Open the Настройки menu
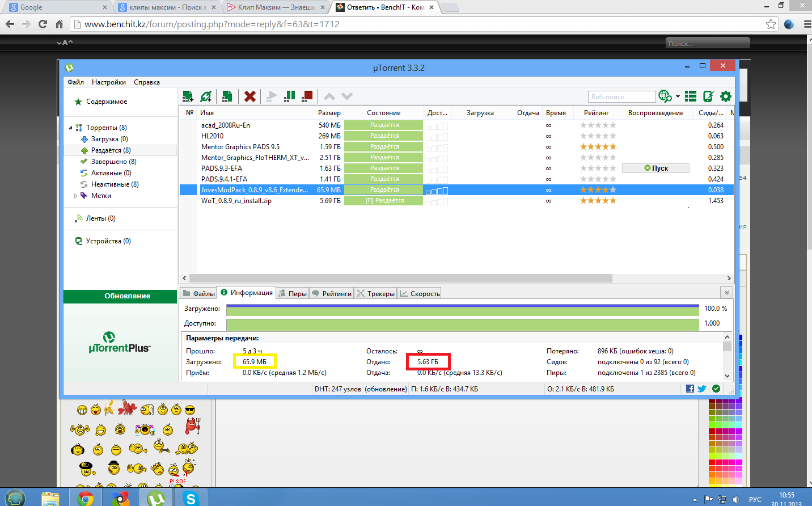 [109, 82]
